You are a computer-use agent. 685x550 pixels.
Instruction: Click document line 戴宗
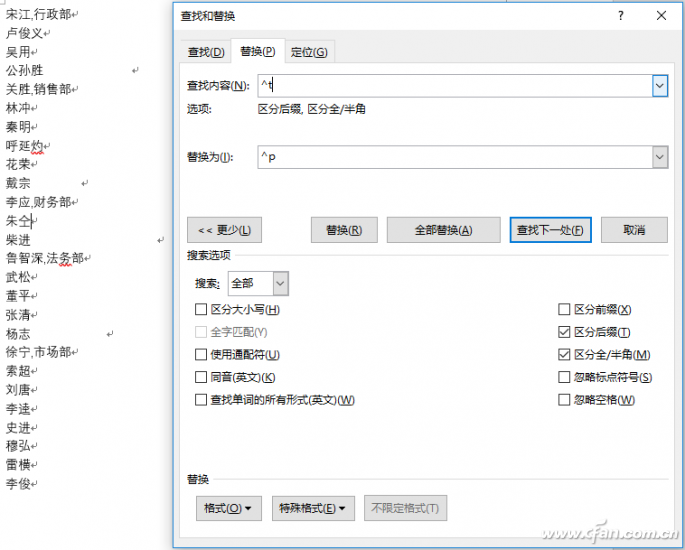point(18,183)
